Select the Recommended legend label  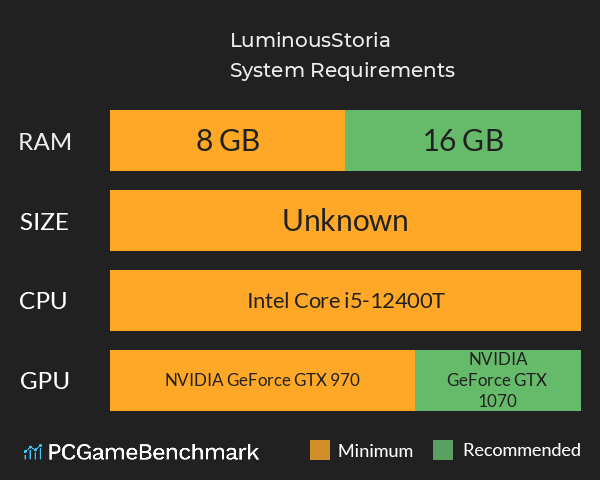coord(521,451)
